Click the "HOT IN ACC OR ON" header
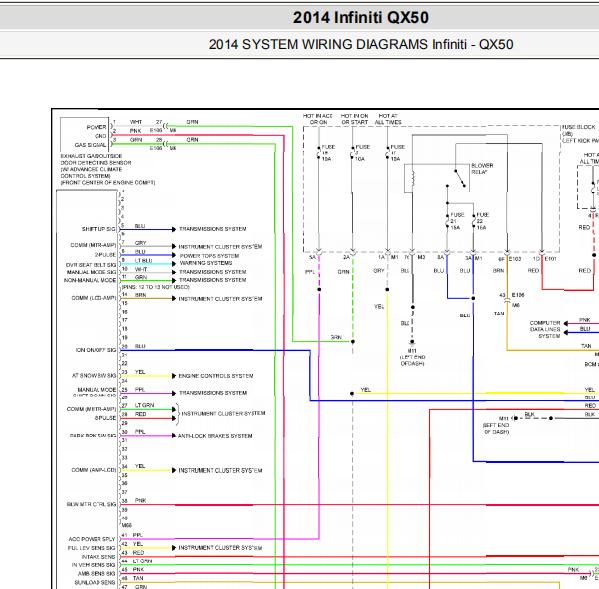The image size is (599, 589). [318, 119]
